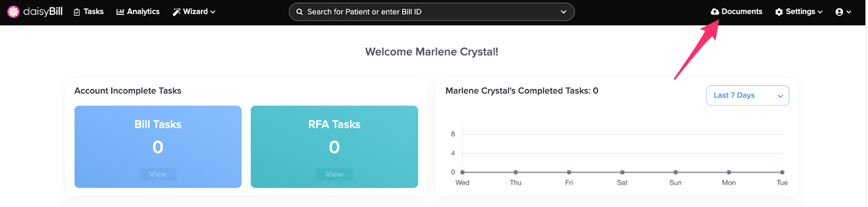Expand the Wizard menu chevron

[x=213, y=12]
